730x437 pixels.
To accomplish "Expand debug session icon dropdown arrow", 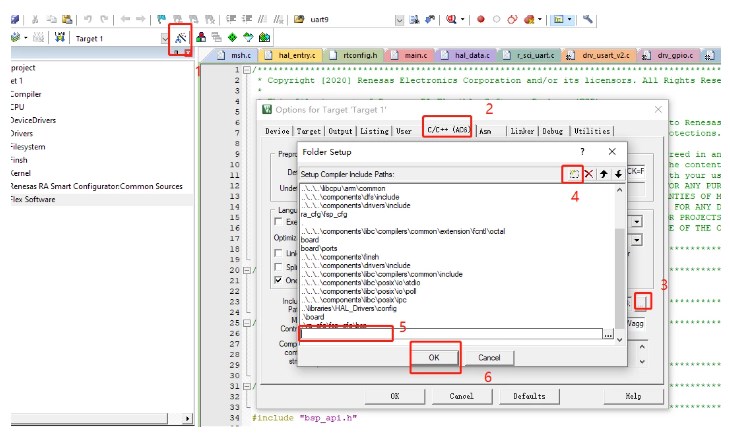I will 462,19.
